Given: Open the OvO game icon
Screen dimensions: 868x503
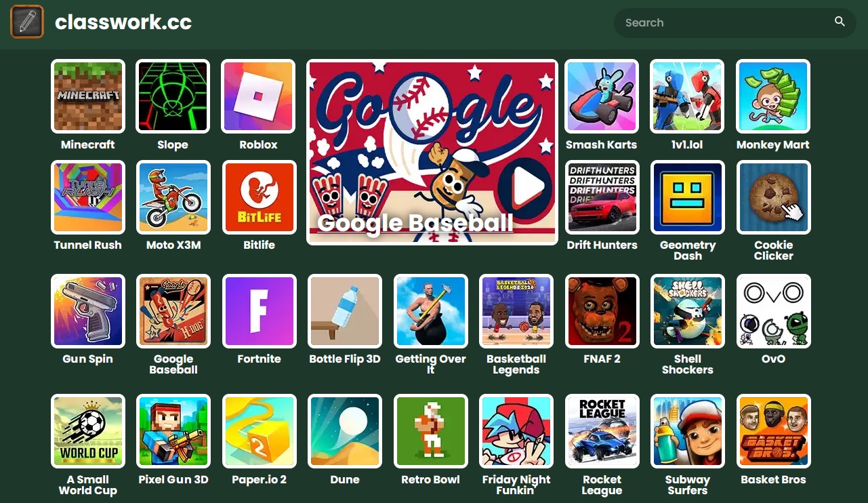Looking at the screenshot, I should pos(773,311).
